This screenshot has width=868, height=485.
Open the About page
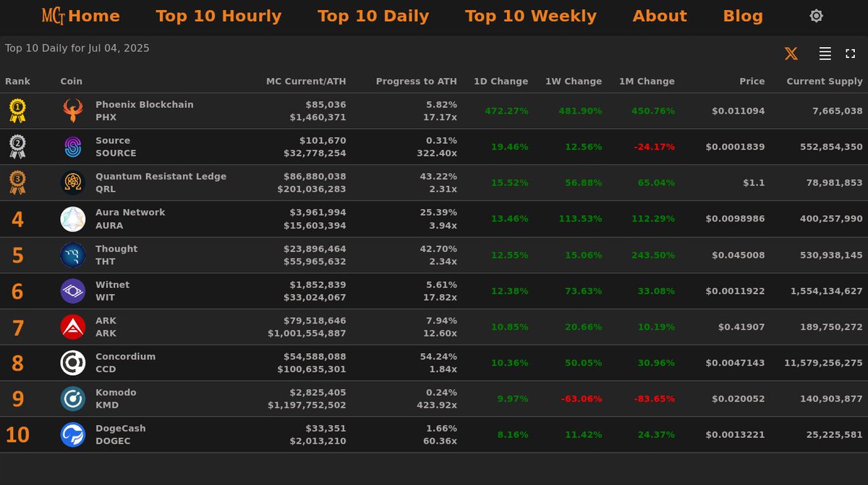[660, 16]
